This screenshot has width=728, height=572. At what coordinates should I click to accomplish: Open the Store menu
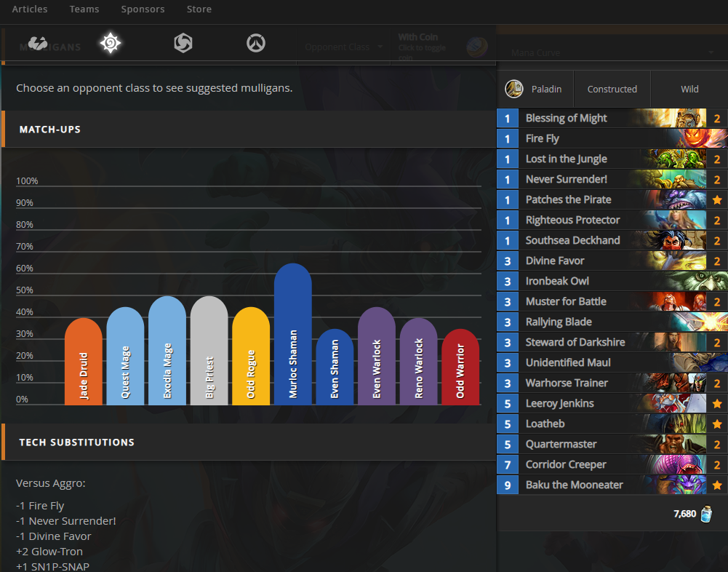(x=199, y=9)
